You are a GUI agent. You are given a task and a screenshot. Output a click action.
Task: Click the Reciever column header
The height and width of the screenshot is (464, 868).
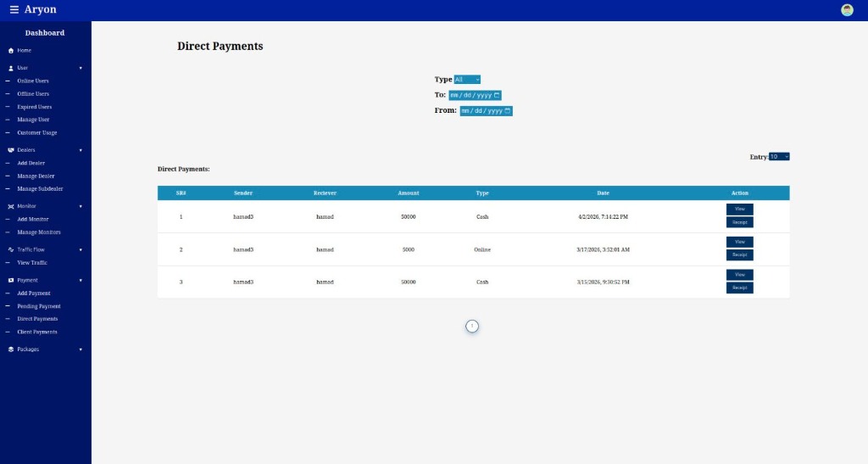(x=325, y=193)
